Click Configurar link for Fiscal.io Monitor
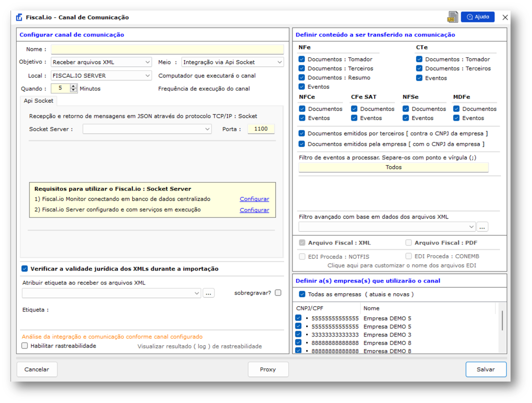Image resolution: width=532 pixels, height=403 pixels. 254,199
